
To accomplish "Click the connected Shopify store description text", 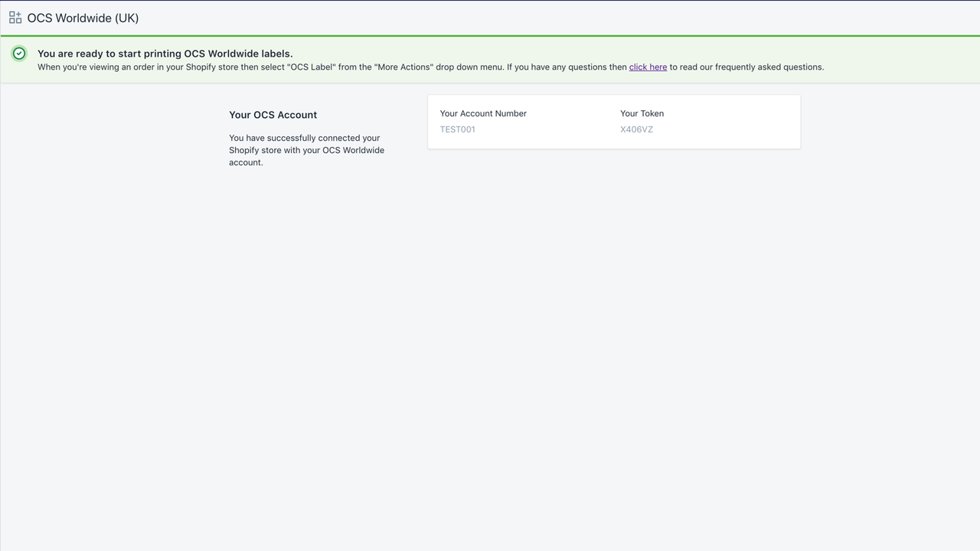I will (306, 150).
